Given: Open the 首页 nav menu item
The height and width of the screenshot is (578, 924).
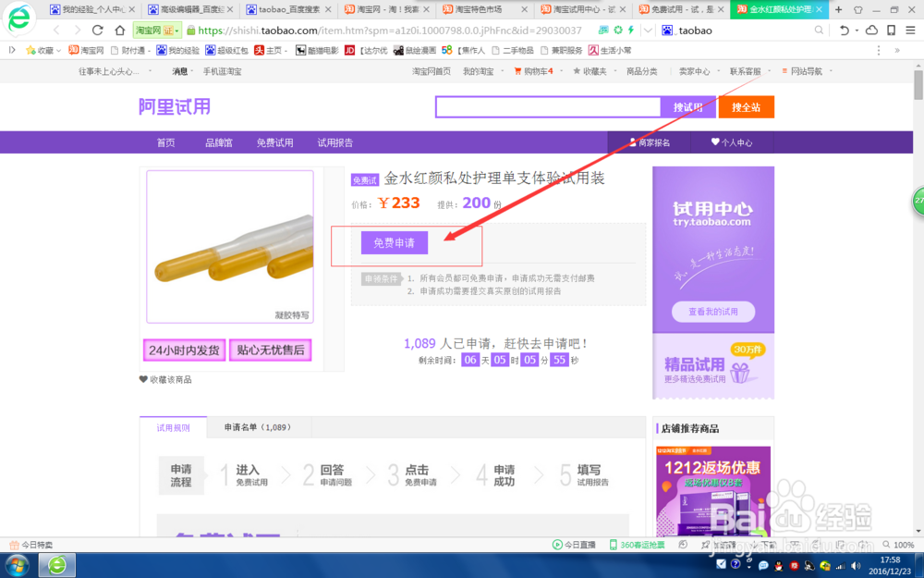Looking at the screenshot, I should coord(165,142).
